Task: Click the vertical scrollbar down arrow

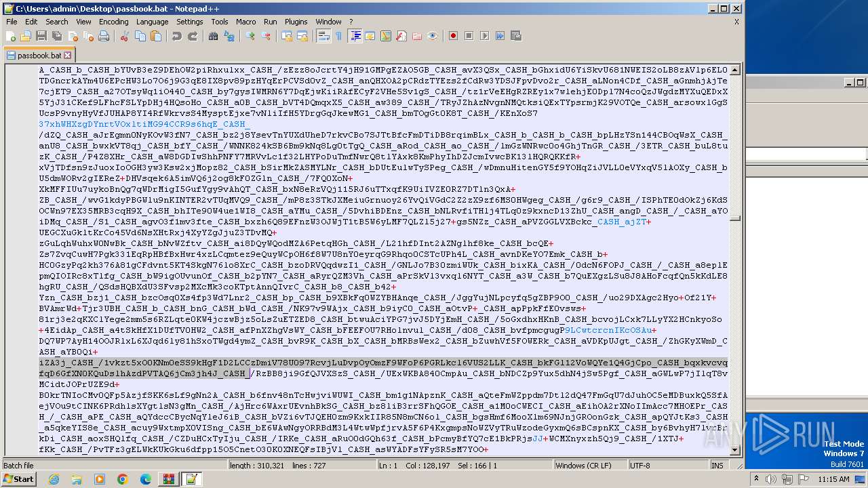Action: pos(734,450)
